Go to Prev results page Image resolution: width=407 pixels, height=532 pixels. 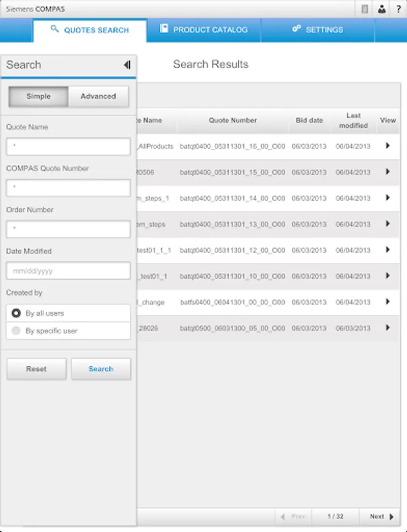tap(293, 517)
